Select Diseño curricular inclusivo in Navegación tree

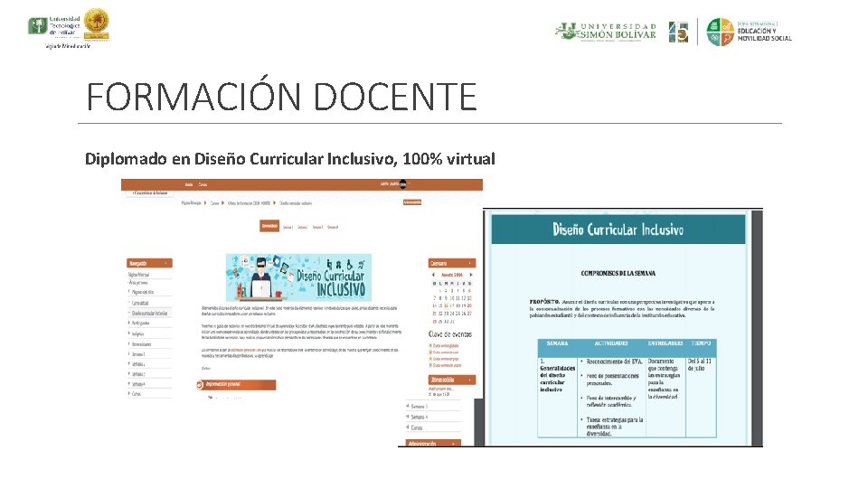[x=149, y=314]
